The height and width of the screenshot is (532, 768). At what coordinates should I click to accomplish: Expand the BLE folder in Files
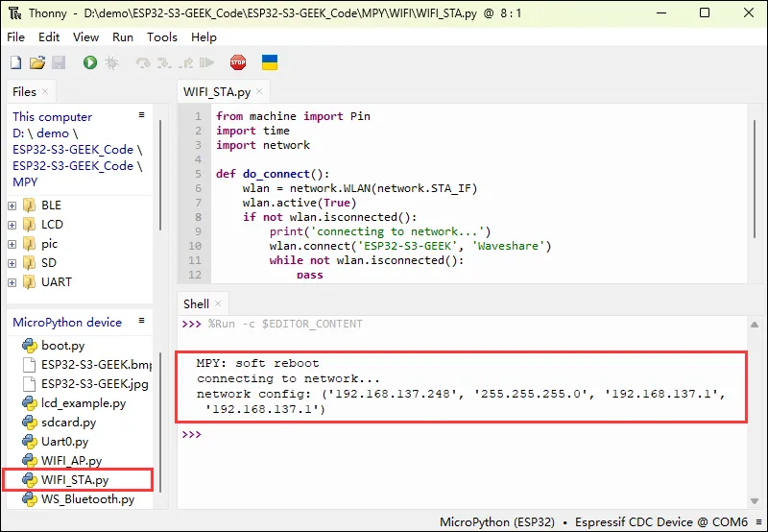tap(12, 206)
